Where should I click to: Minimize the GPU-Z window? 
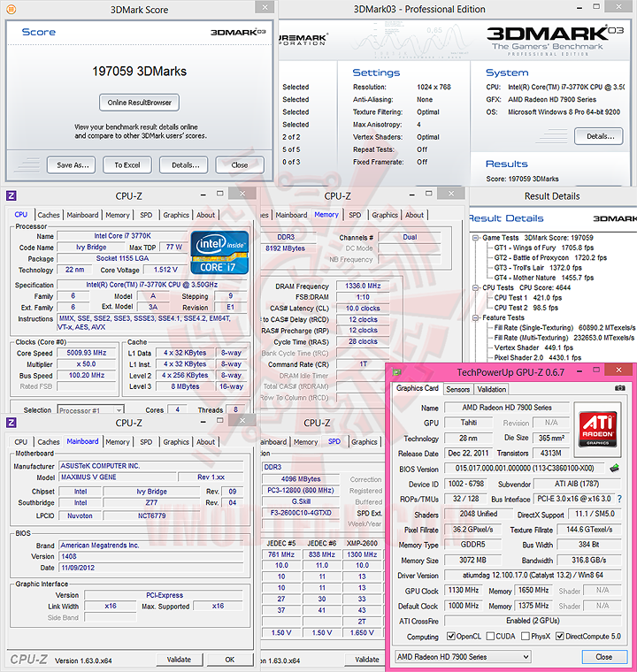pos(579,370)
